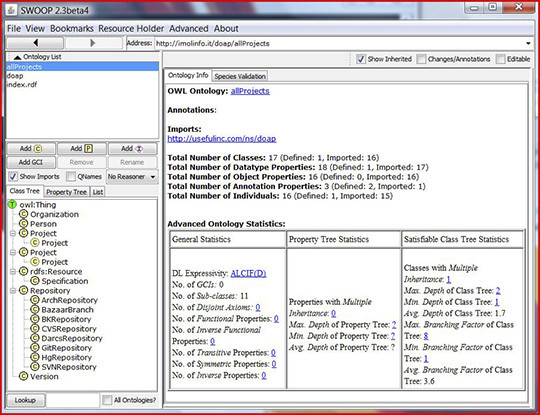Go forward with the right arrow button
Viewport: 540px width, 415px height.
[x=93, y=43]
